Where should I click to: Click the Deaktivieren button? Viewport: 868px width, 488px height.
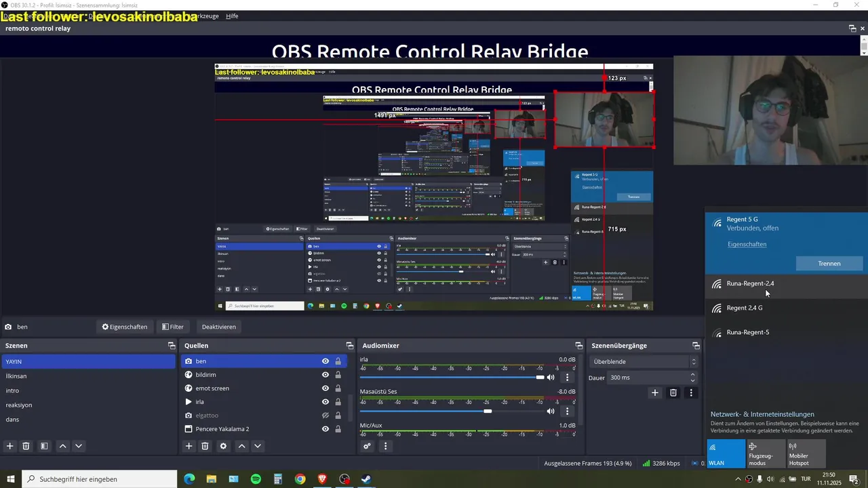pyautogui.click(x=219, y=327)
